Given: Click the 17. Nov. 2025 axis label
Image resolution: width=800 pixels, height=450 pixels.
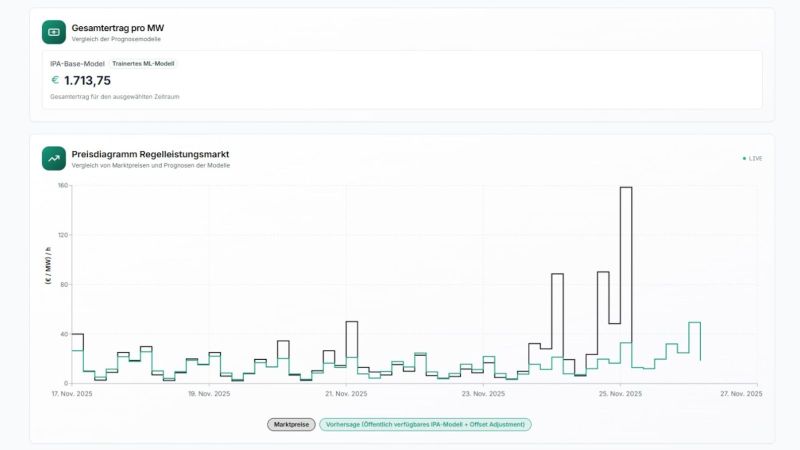Looking at the screenshot, I should [x=72, y=394].
